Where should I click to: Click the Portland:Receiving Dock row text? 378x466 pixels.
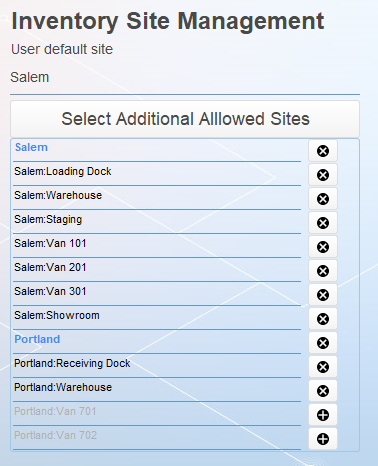(72, 363)
